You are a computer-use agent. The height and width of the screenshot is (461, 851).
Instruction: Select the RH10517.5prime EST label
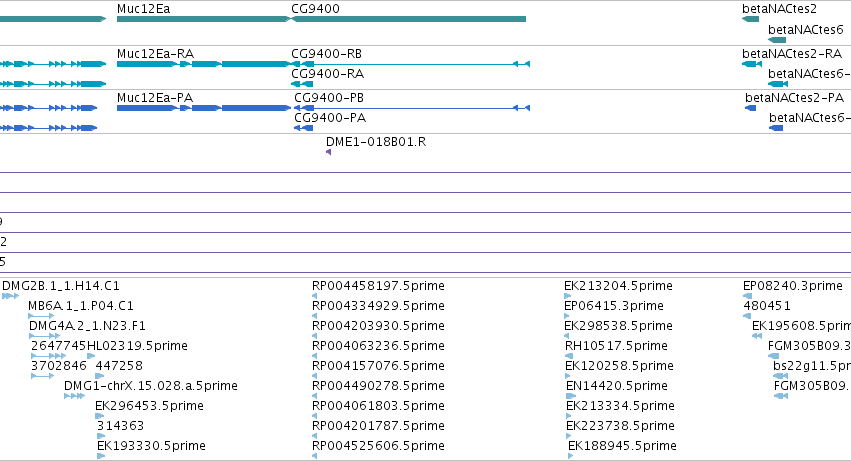616,346
